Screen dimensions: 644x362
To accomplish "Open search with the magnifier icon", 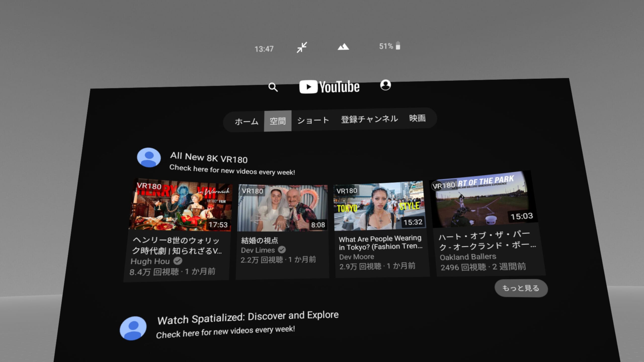I will pyautogui.click(x=273, y=87).
